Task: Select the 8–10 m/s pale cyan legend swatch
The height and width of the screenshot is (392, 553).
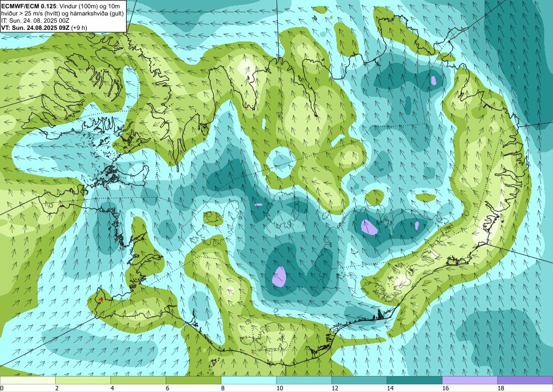Action: 249,380
